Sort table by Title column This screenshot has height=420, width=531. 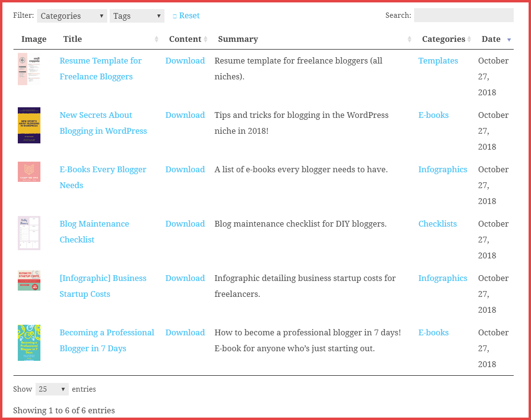click(109, 39)
